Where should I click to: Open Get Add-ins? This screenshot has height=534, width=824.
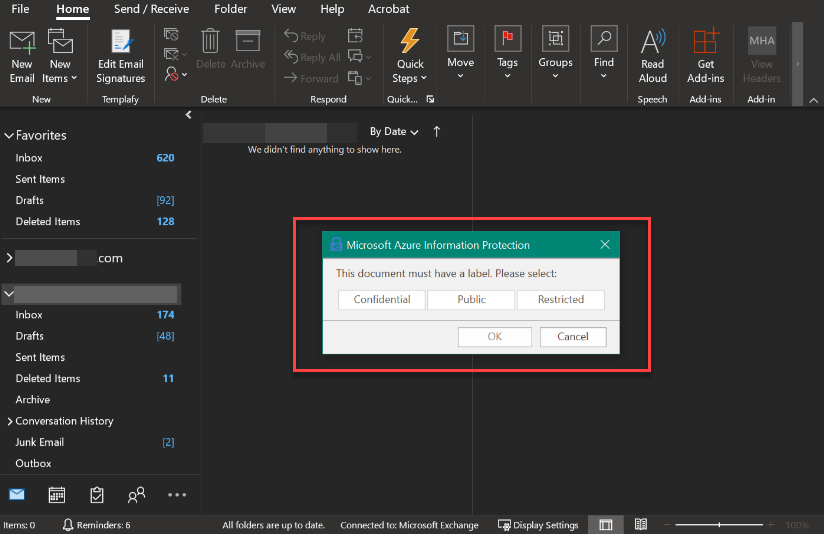[706, 56]
